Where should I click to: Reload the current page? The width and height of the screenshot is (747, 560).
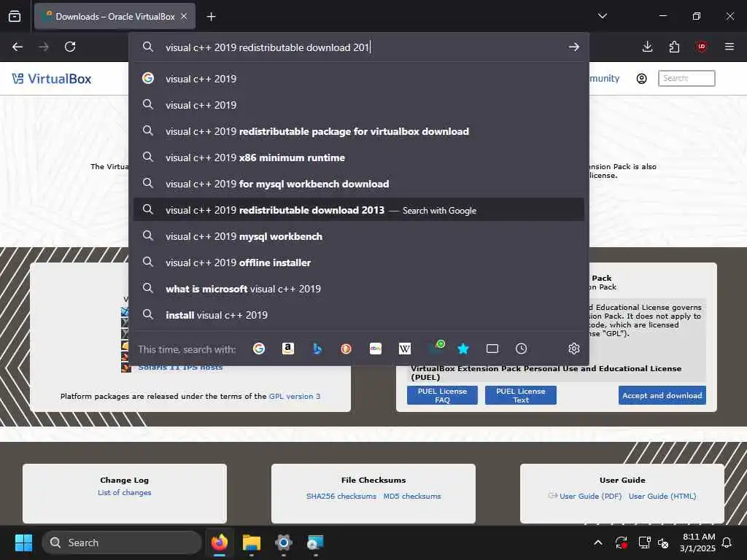tap(70, 47)
